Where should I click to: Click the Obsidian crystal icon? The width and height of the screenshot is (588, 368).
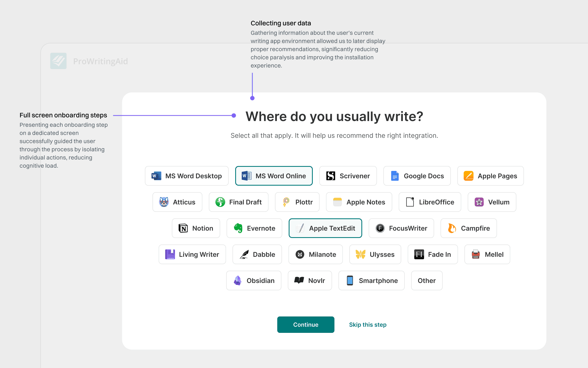[x=238, y=280]
